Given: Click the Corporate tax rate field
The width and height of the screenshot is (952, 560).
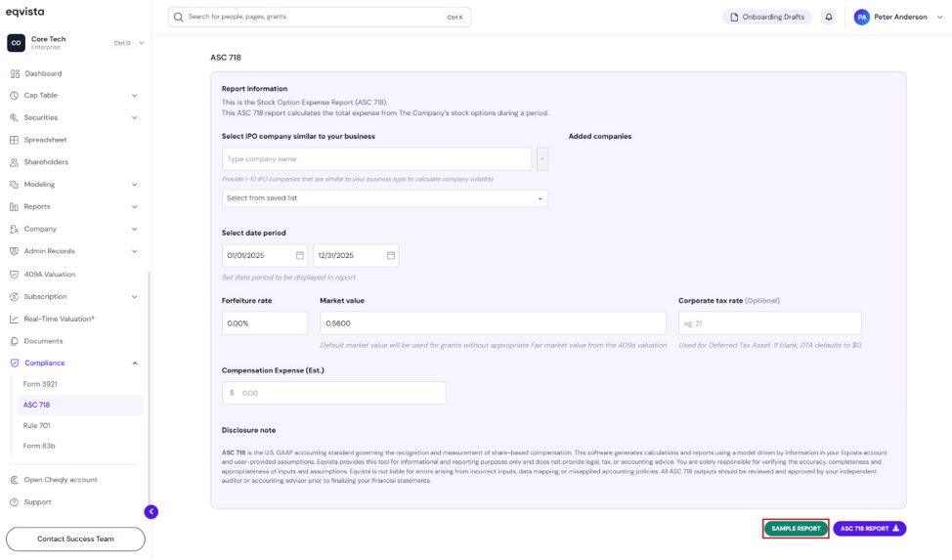Looking at the screenshot, I should [770, 323].
